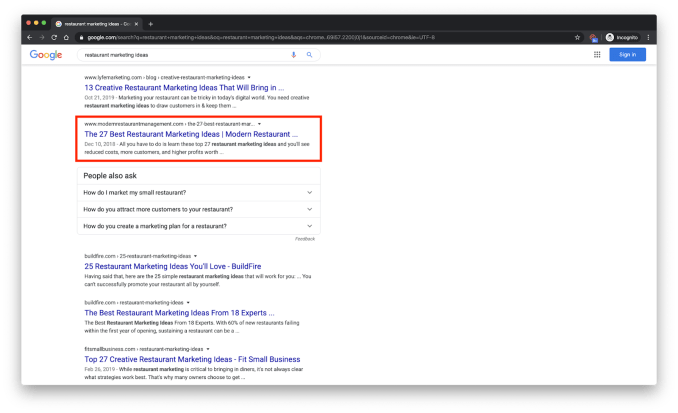
Task: Expand How do you attract more customers question
Action: pos(198,209)
